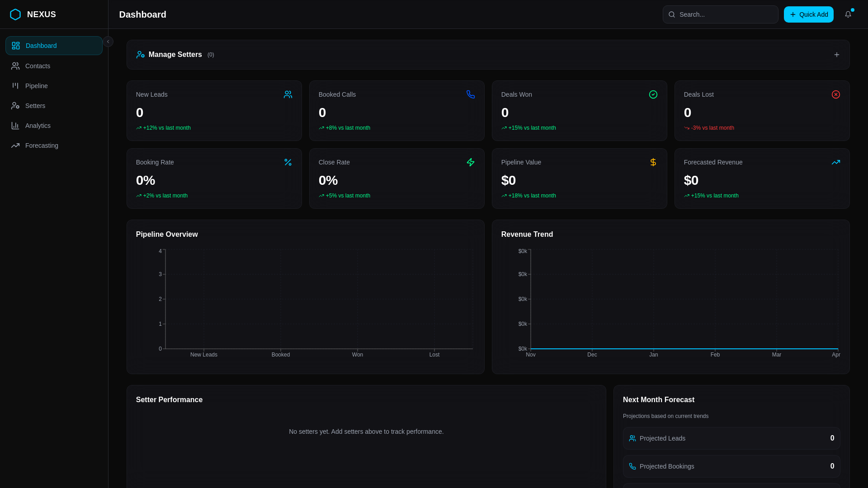The height and width of the screenshot is (488, 868).
Task: Click the 'No setters yet' message
Action: tap(366, 432)
